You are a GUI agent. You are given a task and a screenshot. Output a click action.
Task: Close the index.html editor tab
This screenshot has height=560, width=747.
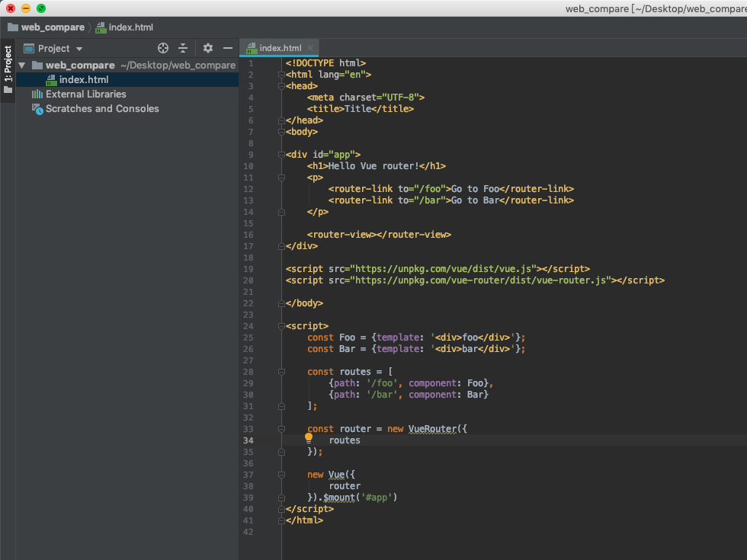311,48
